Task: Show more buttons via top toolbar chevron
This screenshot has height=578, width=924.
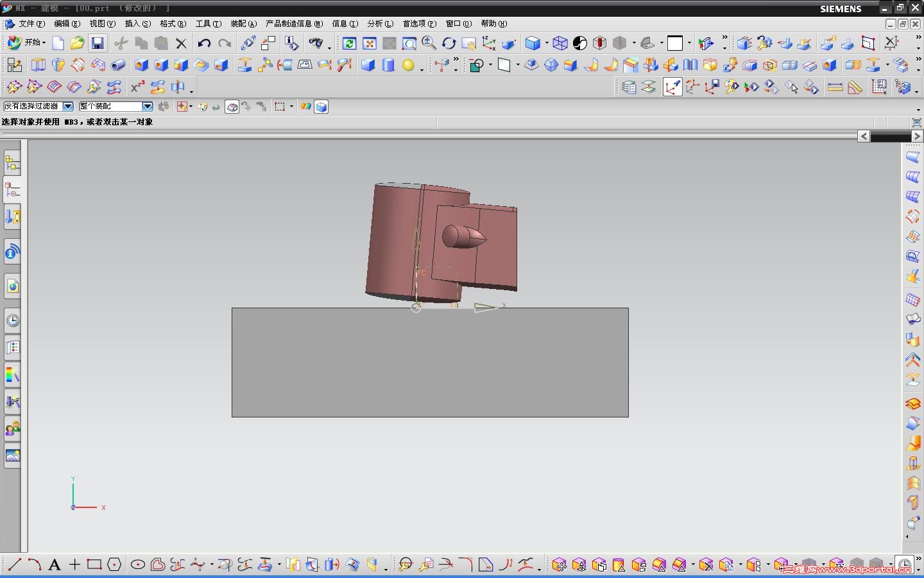Action: click(725, 39)
